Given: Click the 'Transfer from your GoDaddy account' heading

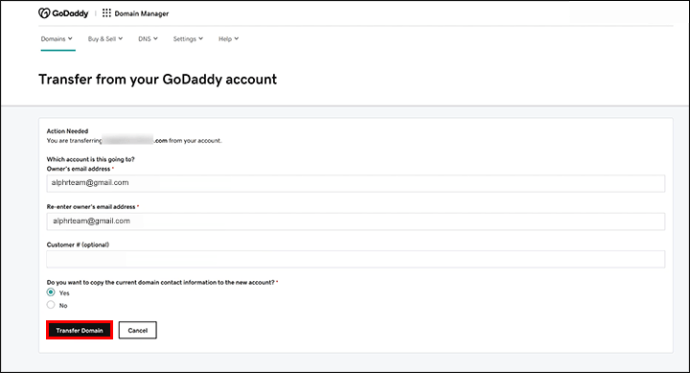Looking at the screenshot, I should click(x=158, y=80).
